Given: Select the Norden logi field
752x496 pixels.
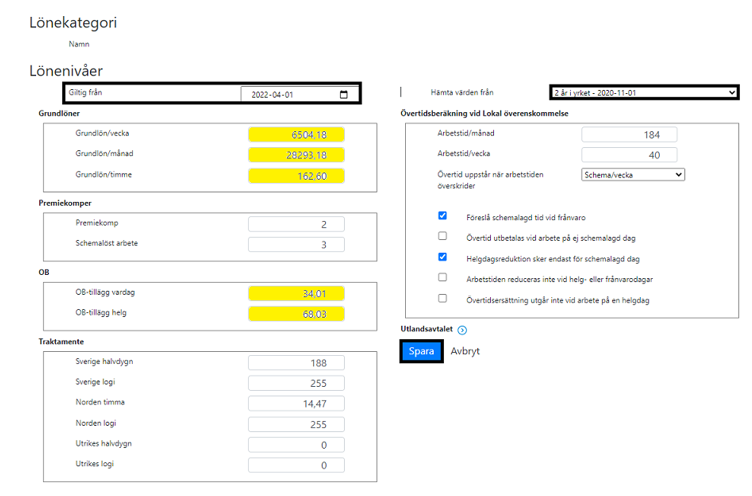Looking at the screenshot, I should click(296, 425).
